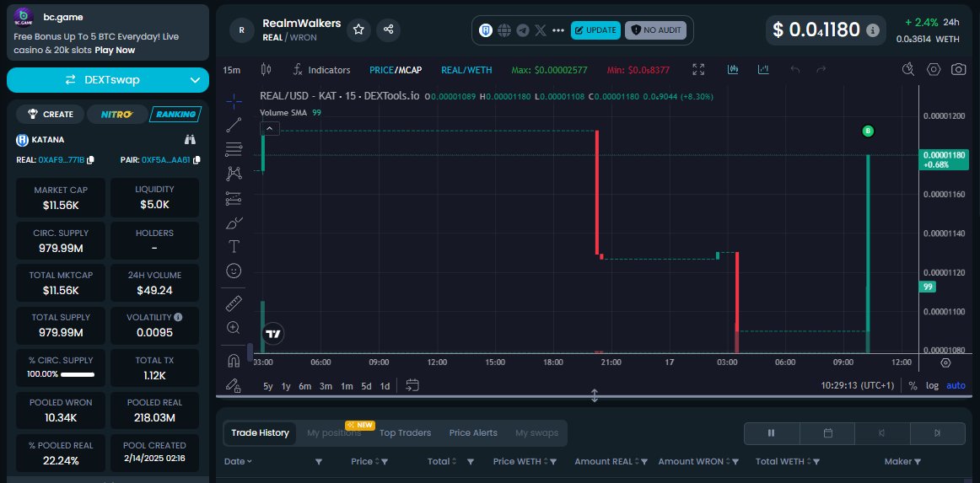Open the token website globe icon

coord(504,30)
